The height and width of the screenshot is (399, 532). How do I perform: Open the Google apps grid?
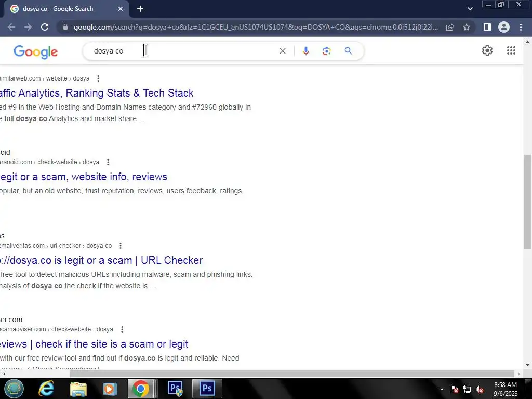point(511,50)
